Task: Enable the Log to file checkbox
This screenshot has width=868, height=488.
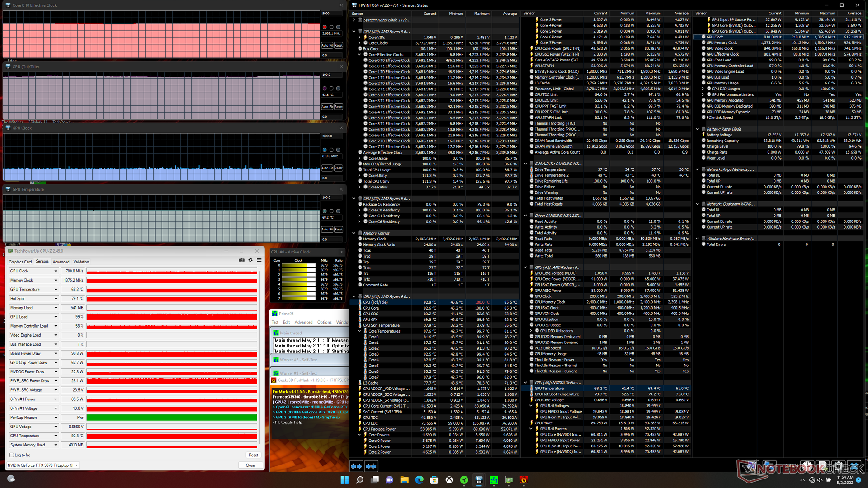Action: 12,455
